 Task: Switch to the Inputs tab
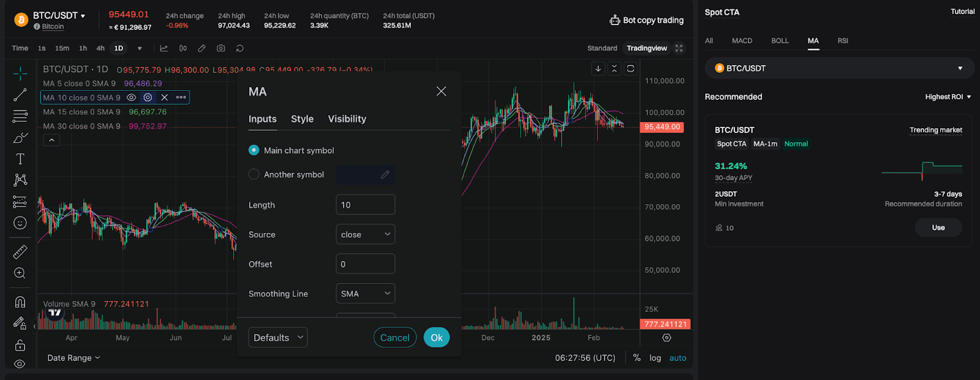click(263, 119)
